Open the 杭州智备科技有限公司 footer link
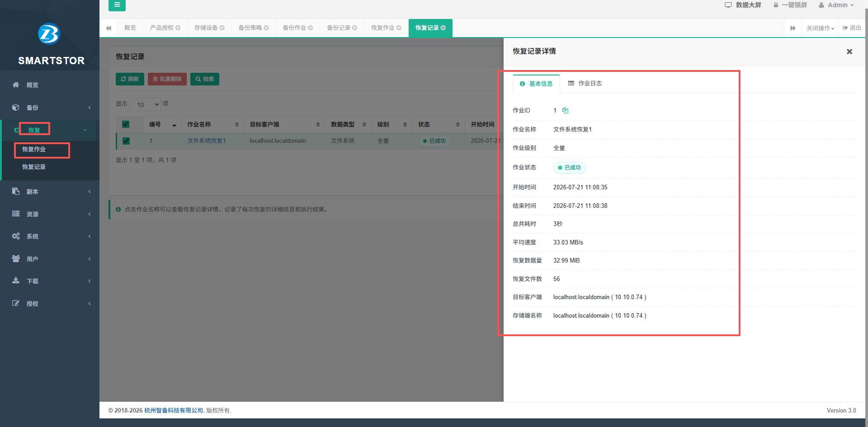Screen dimensions: 868x427 (174, 410)
